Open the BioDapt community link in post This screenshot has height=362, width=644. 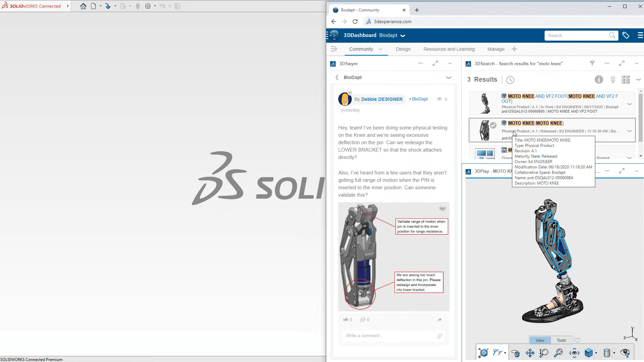point(420,99)
